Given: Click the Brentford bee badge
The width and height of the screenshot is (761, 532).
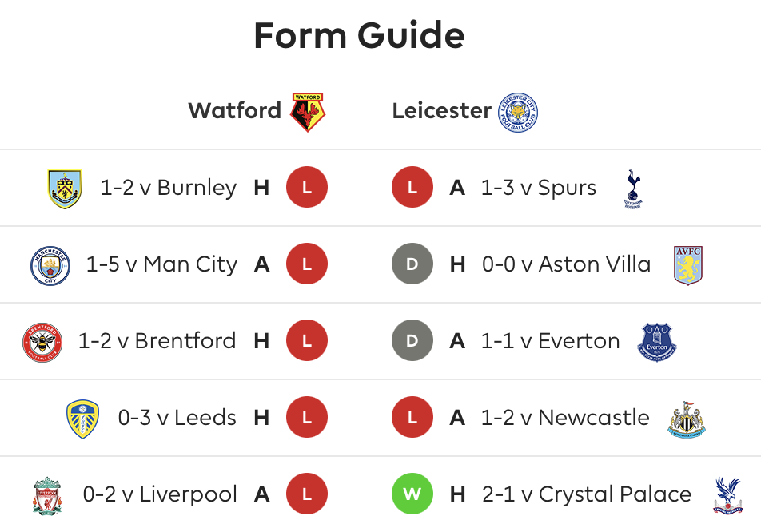Looking at the screenshot, I should click(x=42, y=343).
